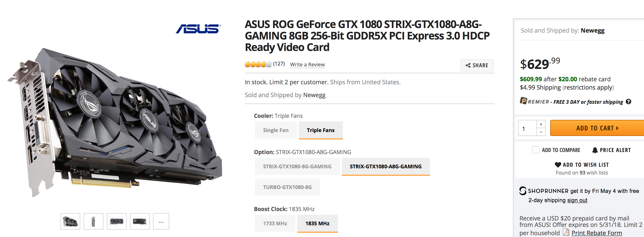Choose the TURBO-GTX1080-8G option
The image size is (644, 237).
[288, 187]
